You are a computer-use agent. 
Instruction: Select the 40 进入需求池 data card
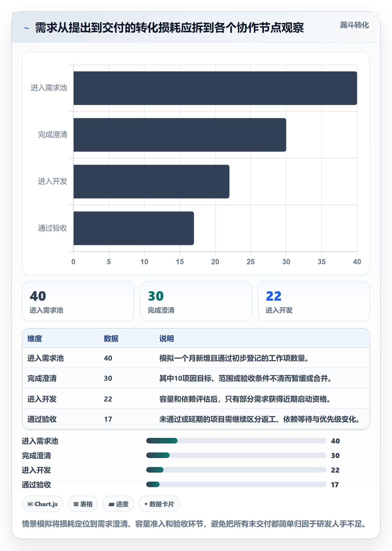tap(78, 301)
